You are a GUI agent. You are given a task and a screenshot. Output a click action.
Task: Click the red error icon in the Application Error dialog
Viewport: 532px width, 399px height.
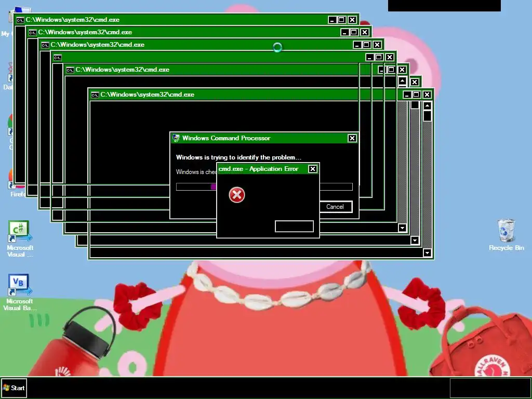(237, 195)
